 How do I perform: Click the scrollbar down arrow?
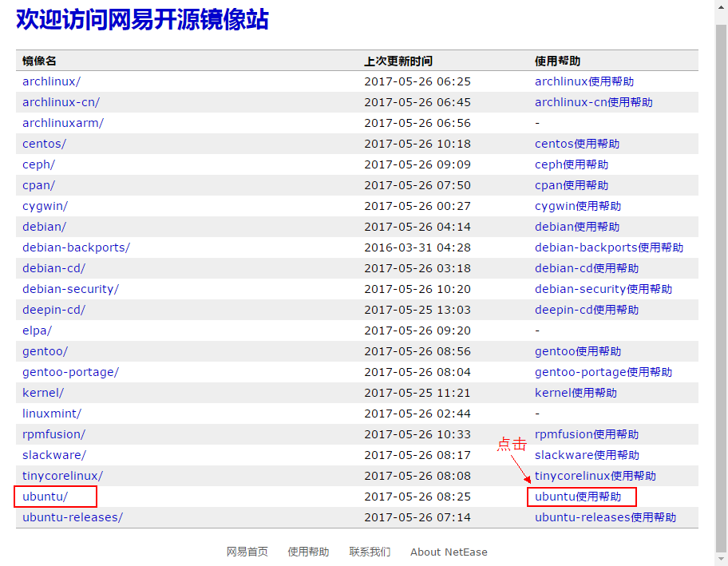coord(721,559)
